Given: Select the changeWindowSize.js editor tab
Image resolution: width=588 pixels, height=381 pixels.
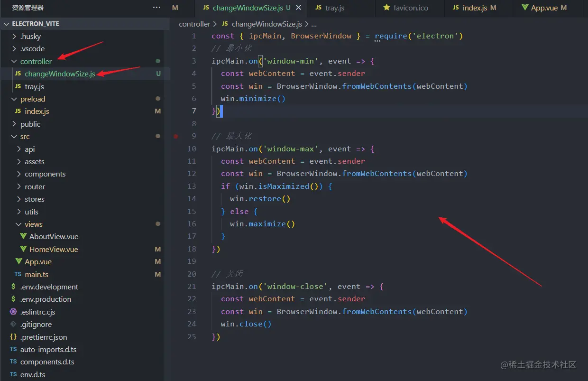Looking at the screenshot, I should click(x=247, y=8).
